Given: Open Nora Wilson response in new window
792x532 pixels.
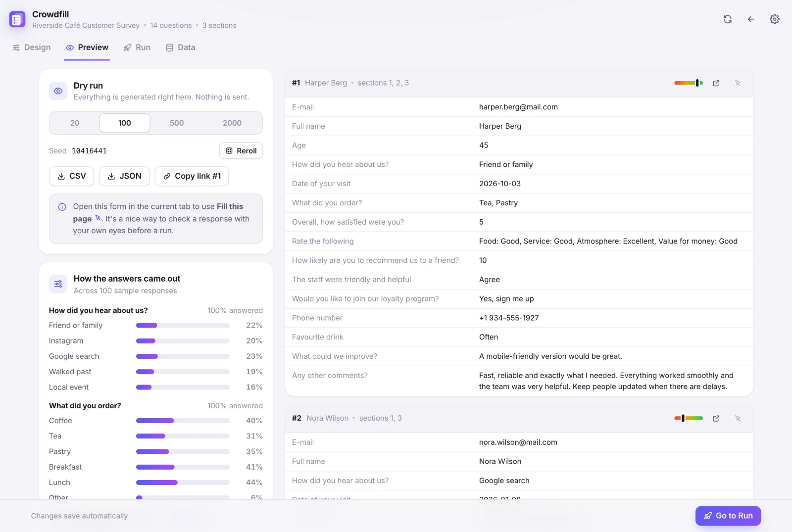Looking at the screenshot, I should (716, 418).
